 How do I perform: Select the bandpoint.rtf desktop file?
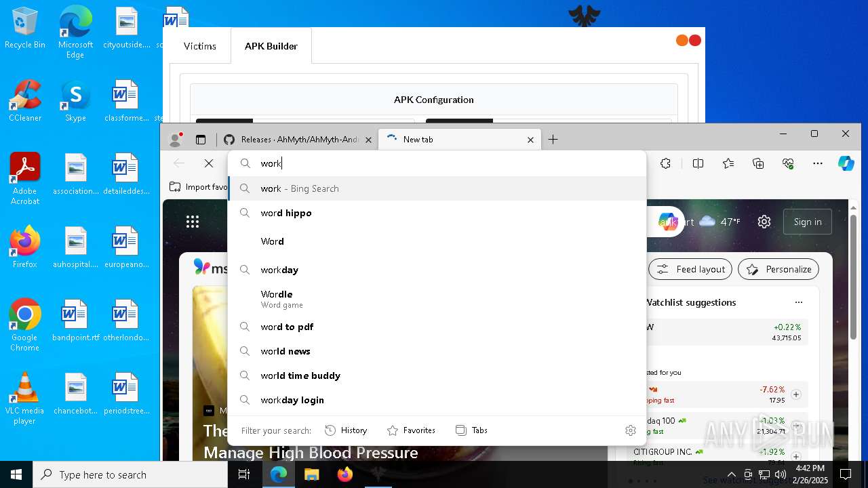click(75, 321)
